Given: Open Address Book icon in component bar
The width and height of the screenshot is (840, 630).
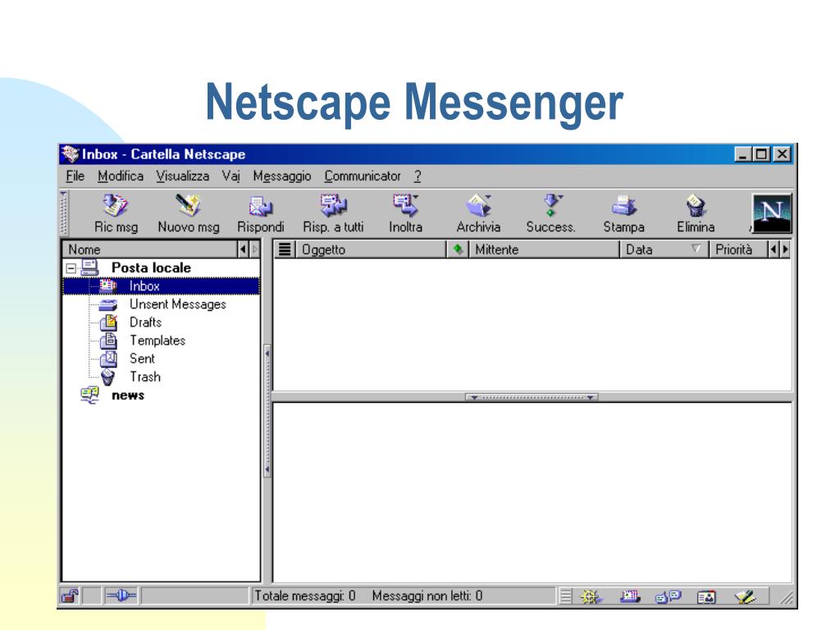Looking at the screenshot, I should coord(706,597).
